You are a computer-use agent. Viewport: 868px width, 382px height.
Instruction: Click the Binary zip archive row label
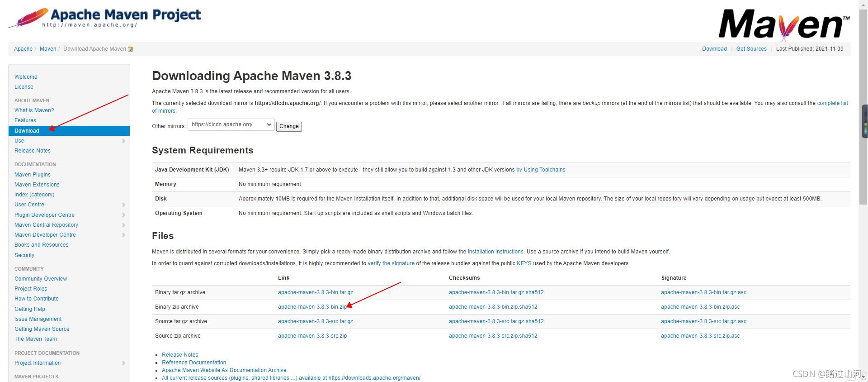click(x=177, y=307)
